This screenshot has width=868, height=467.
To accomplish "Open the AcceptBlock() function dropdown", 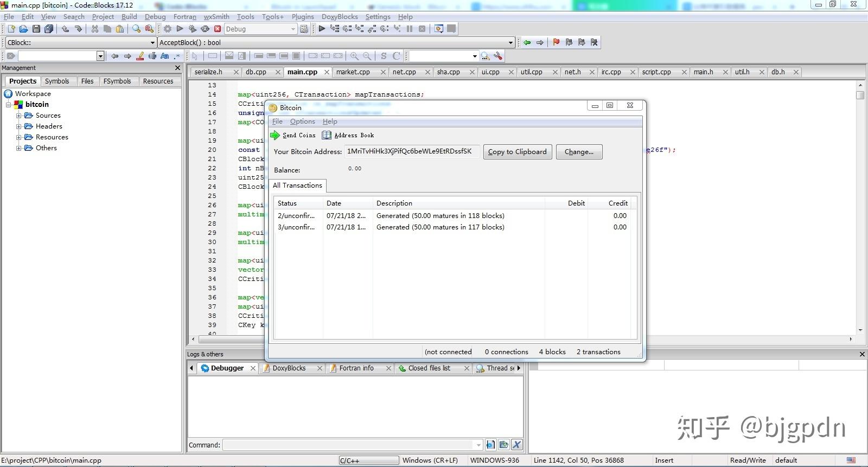I will click(510, 43).
